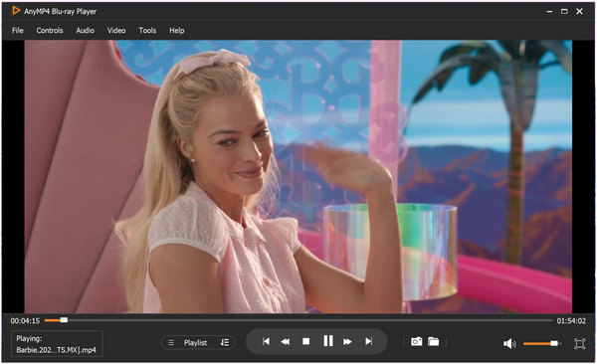Rewind the video
This screenshot has height=364, width=597.
pos(285,341)
